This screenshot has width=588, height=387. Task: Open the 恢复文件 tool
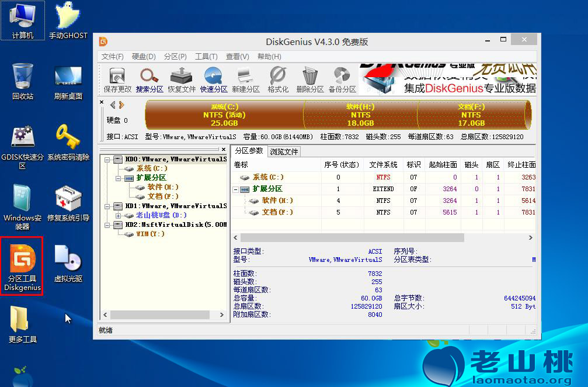click(x=182, y=80)
